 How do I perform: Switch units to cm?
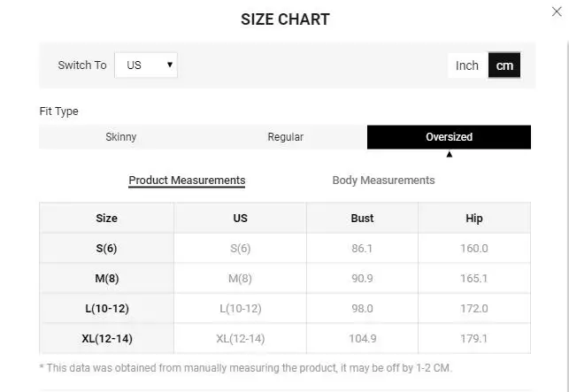pos(504,65)
